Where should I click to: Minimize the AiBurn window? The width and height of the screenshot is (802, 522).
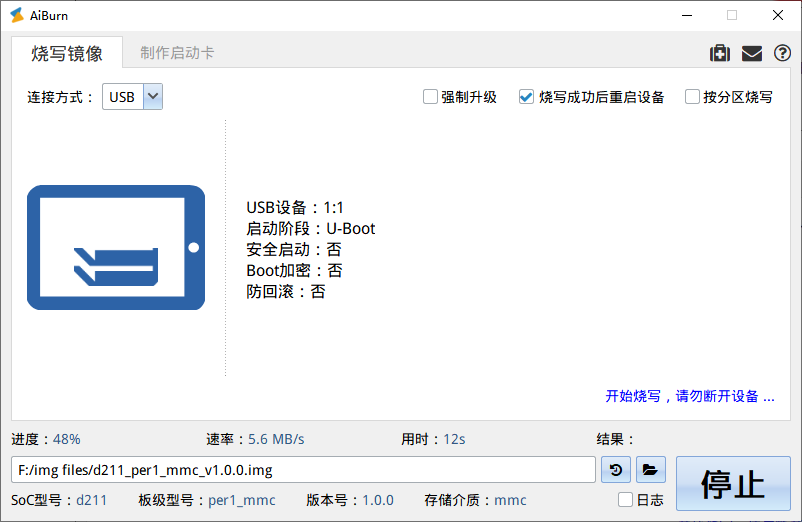686,15
